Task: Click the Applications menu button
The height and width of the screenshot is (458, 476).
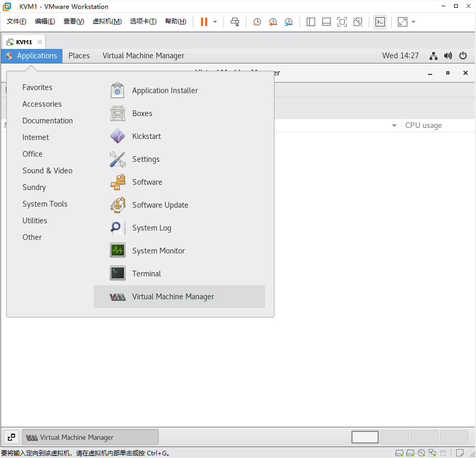Action: pos(32,56)
